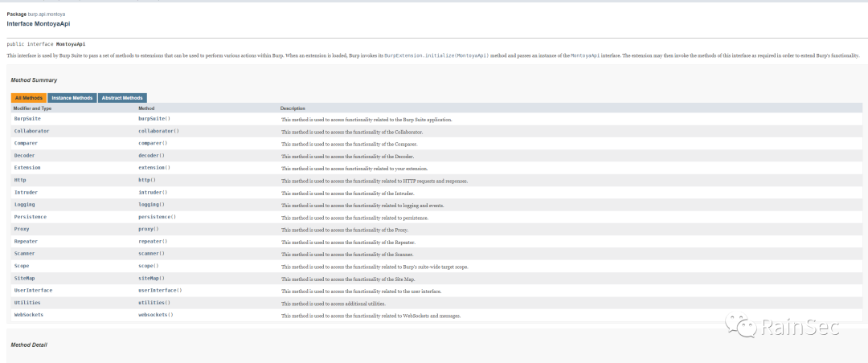Open the Decoder type link

pos(24,156)
